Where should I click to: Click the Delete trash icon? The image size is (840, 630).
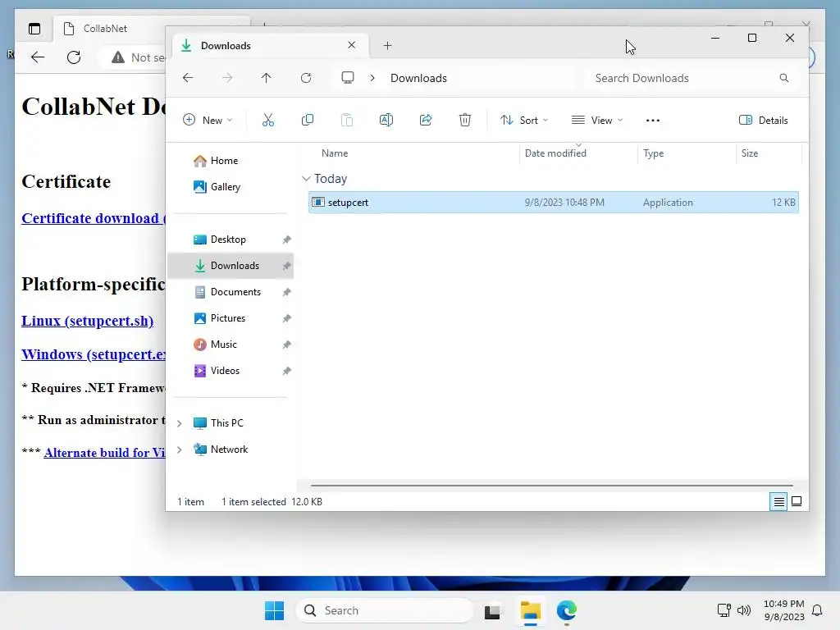(x=465, y=120)
